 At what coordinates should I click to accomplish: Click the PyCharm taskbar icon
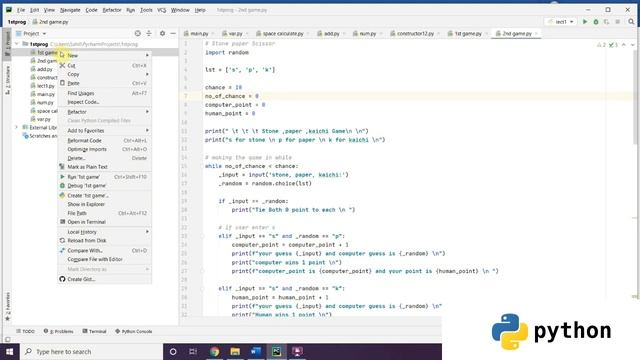[x=277, y=351]
